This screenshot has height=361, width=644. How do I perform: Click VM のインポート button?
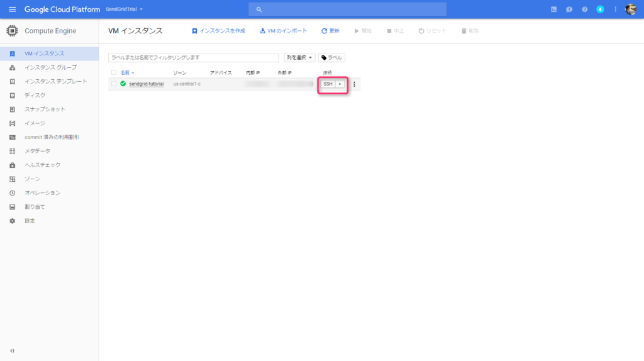(284, 31)
